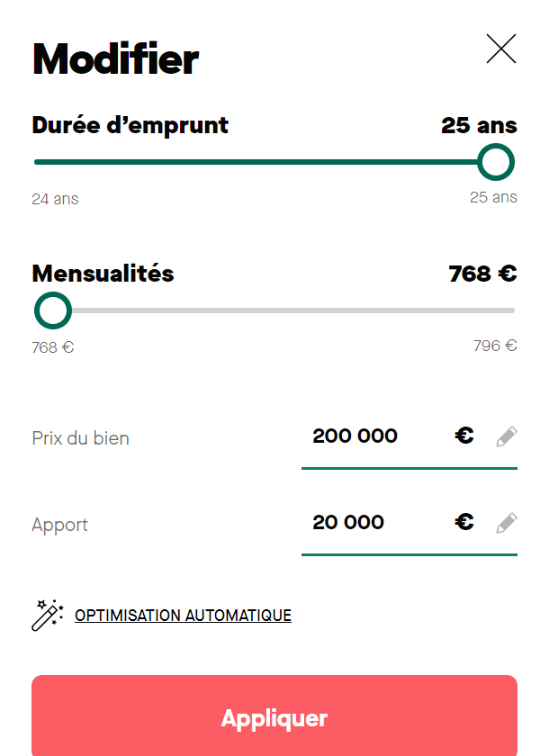The width and height of the screenshot is (549, 756).
Task: Click the euro symbol beside 200 000
Action: tap(463, 436)
